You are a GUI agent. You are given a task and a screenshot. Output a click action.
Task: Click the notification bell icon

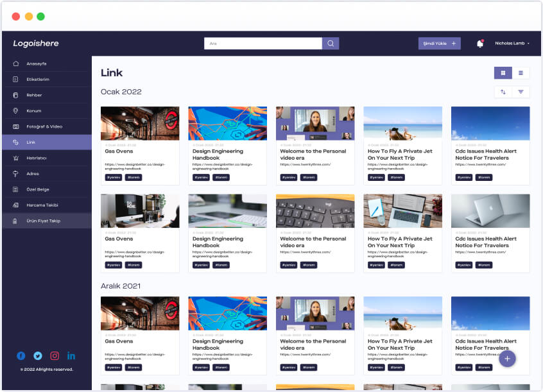click(479, 44)
